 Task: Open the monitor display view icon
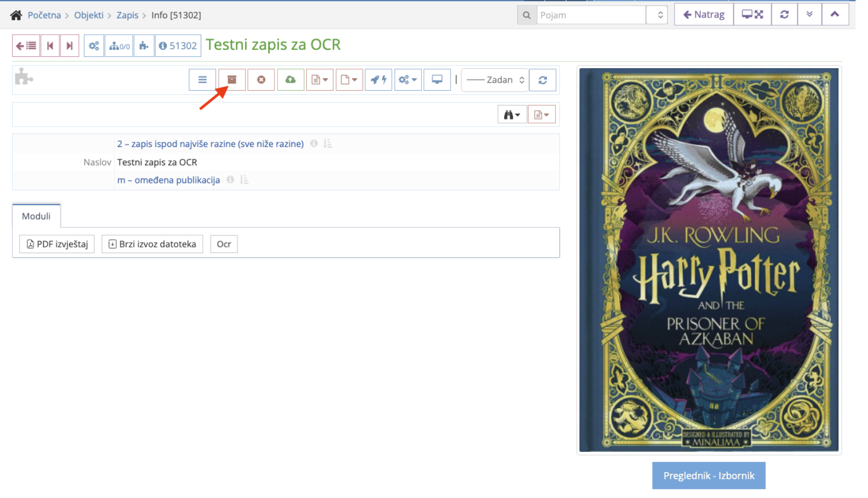tap(437, 79)
